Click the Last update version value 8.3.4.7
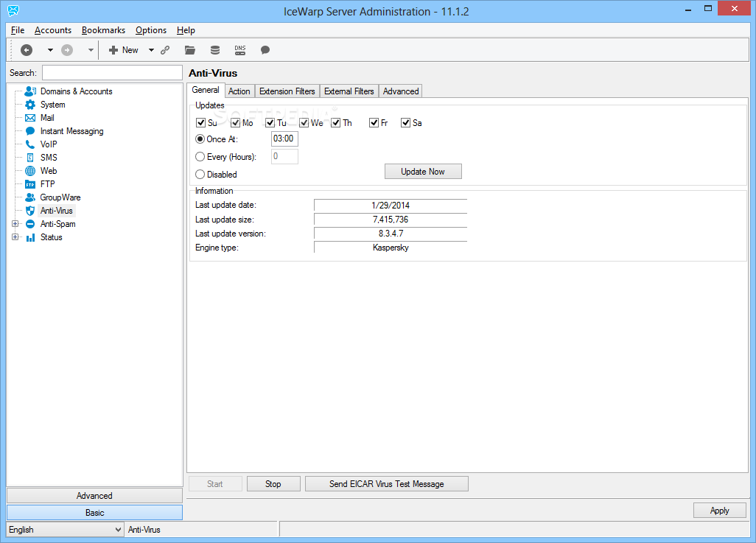This screenshot has height=543, width=756. point(391,234)
